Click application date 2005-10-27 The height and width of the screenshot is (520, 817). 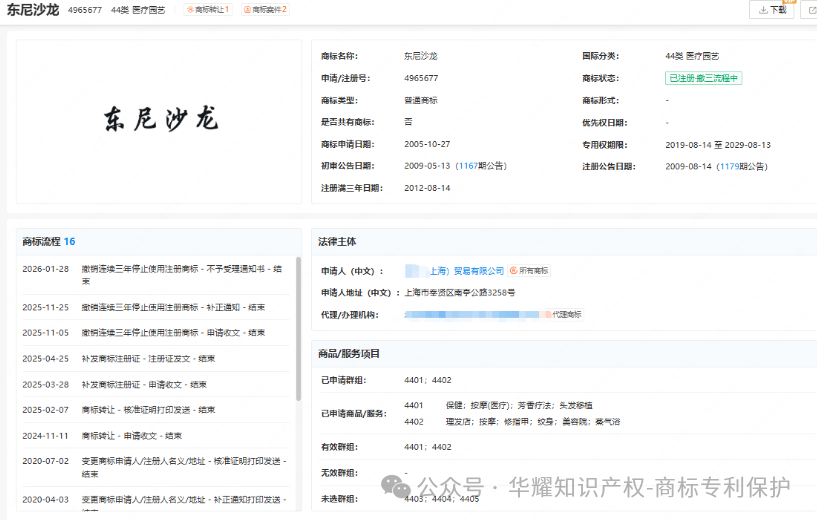427,144
